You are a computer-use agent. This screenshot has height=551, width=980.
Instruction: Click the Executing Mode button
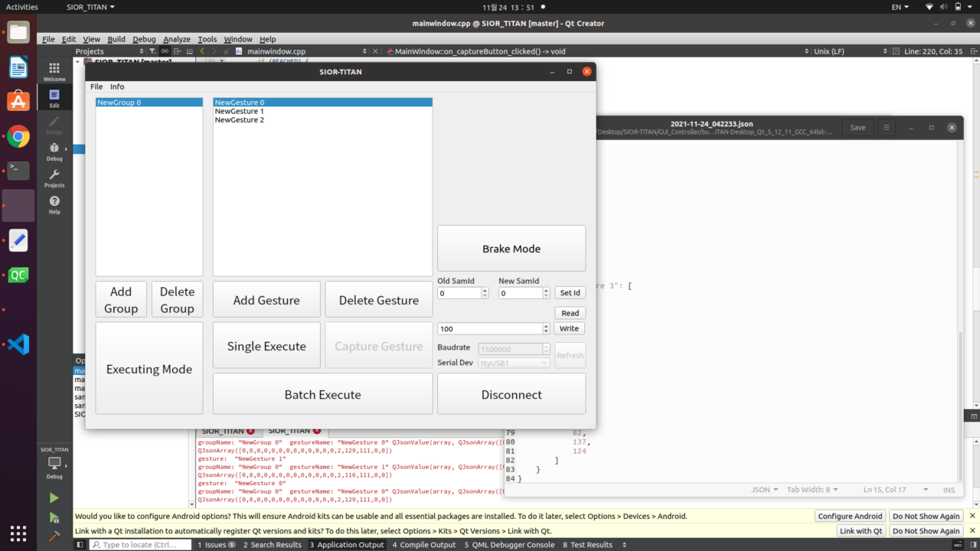point(149,369)
